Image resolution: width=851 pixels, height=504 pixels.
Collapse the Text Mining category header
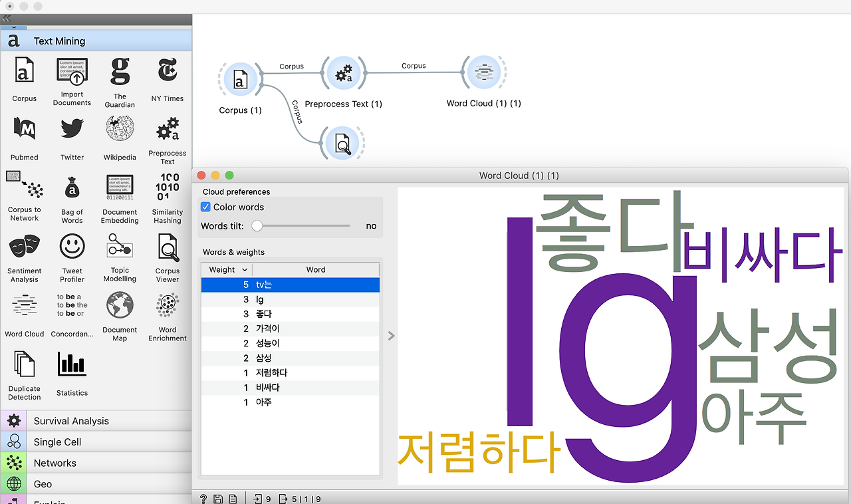pos(96,41)
